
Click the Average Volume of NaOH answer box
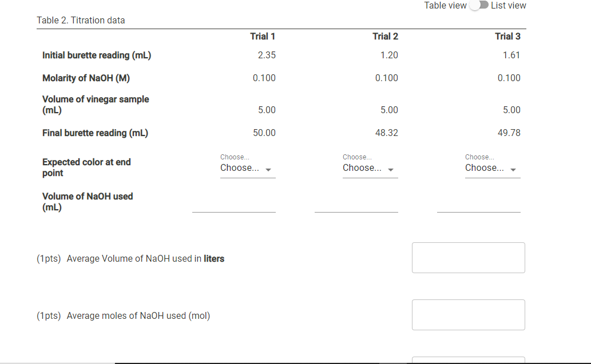coord(468,258)
